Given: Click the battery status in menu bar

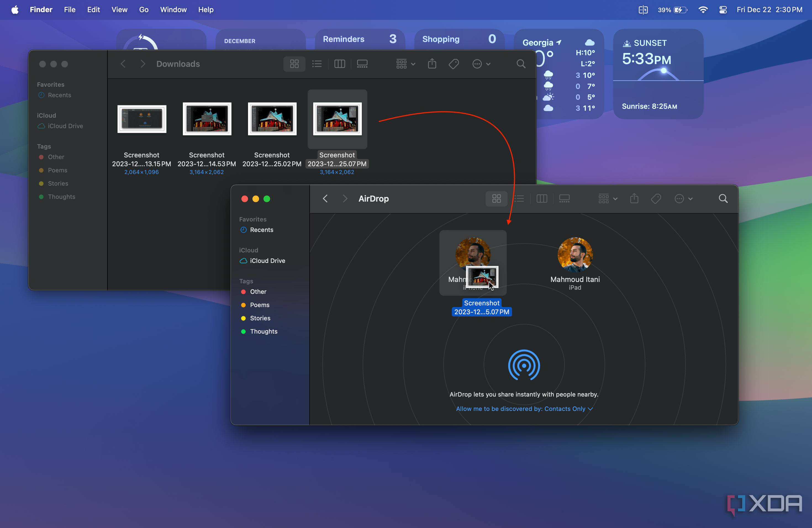Looking at the screenshot, I should pyautogui.click(x=673, y=10).
